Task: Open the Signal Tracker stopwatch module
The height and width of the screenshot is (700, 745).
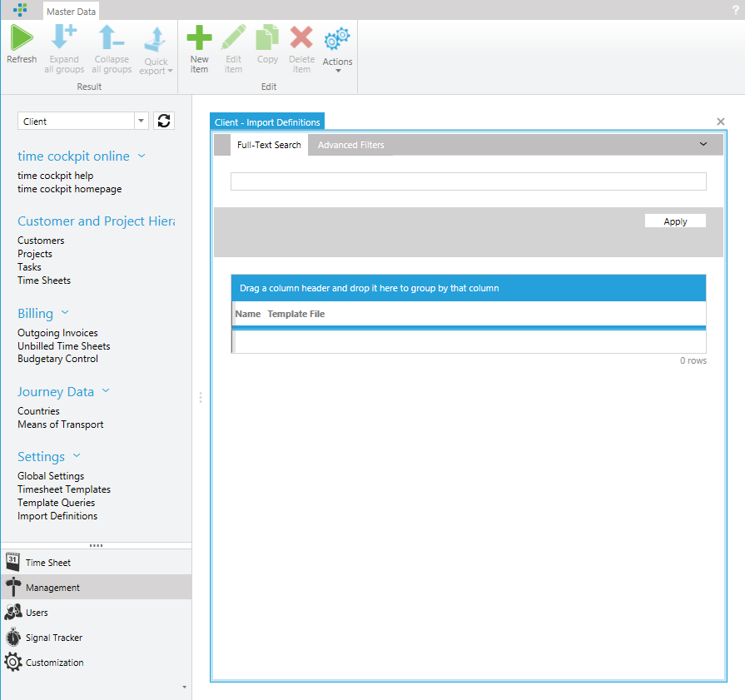Action: (13, 638)
